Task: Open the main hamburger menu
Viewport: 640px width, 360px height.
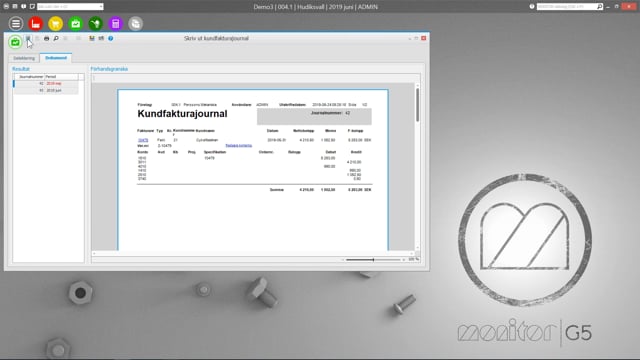Action: pyautogui.click(x=16, y=24)
